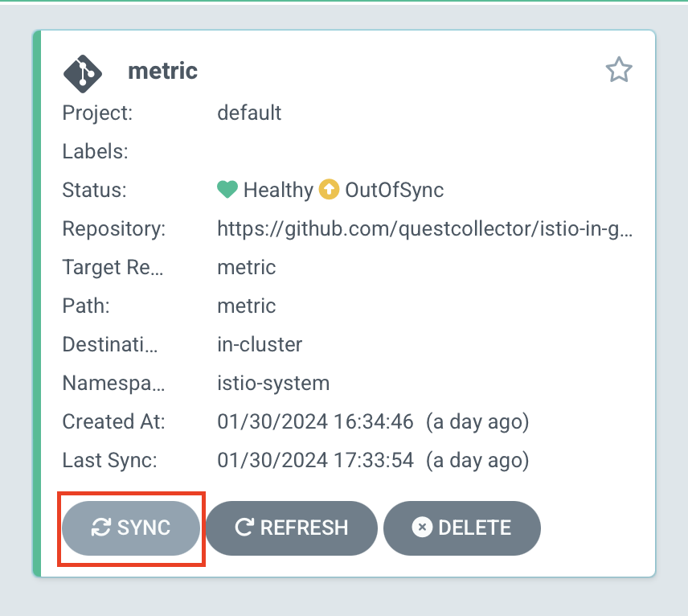The image size is (688, 616).
Task: Click the in-cluster destination value
Action: (260, 345)
